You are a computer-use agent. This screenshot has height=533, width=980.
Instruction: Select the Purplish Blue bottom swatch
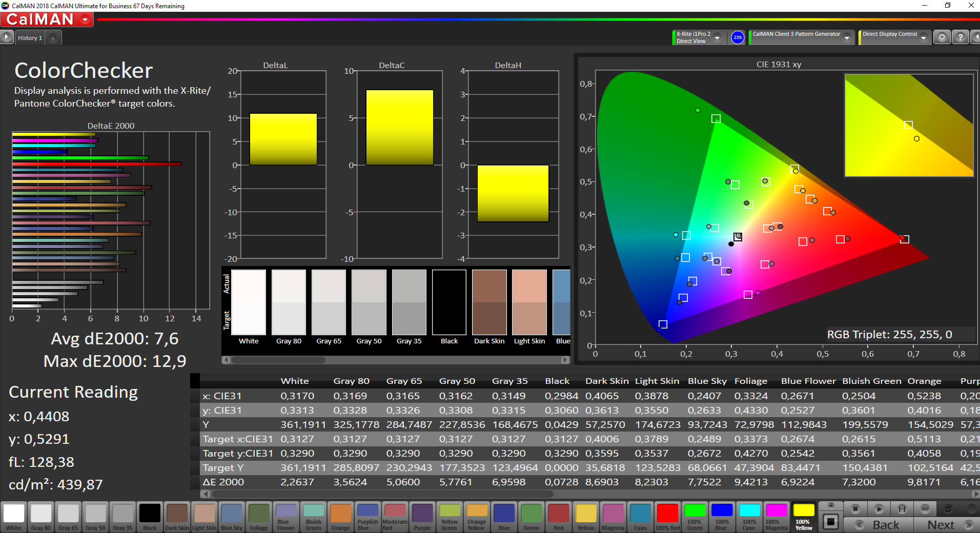coord(367,517)
